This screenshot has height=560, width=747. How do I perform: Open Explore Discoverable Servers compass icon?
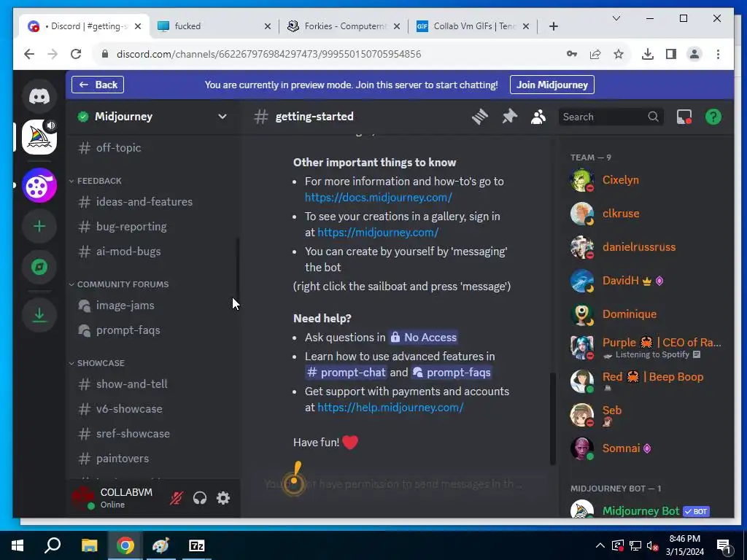(x=39, y=267)
